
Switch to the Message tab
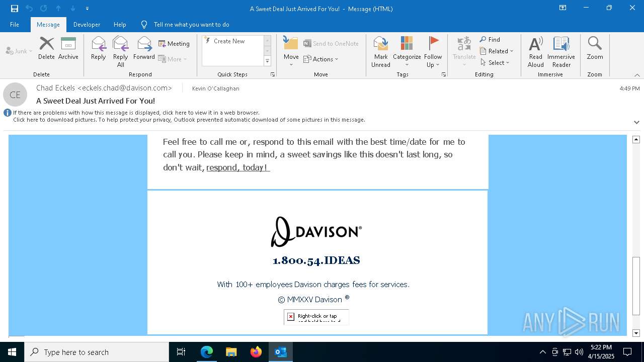[48, 25]
